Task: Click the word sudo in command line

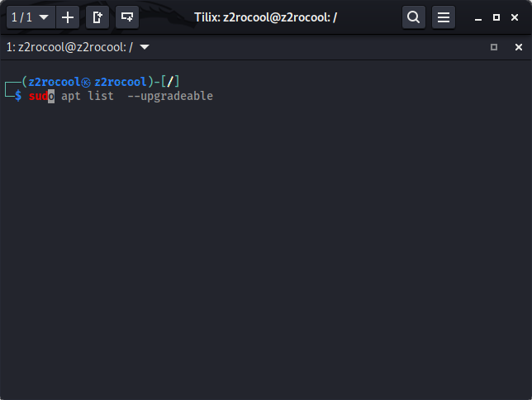Action: click(41, 96)
